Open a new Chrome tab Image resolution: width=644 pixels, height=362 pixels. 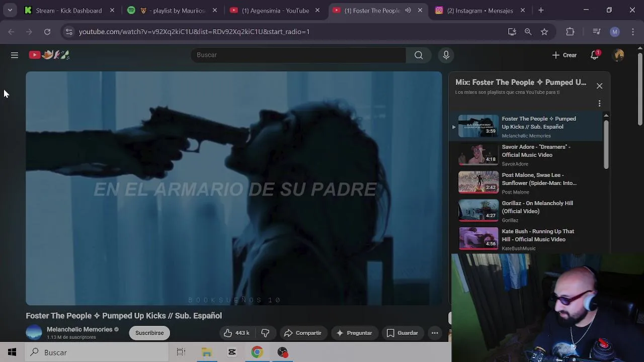click(x=541, y=10)
